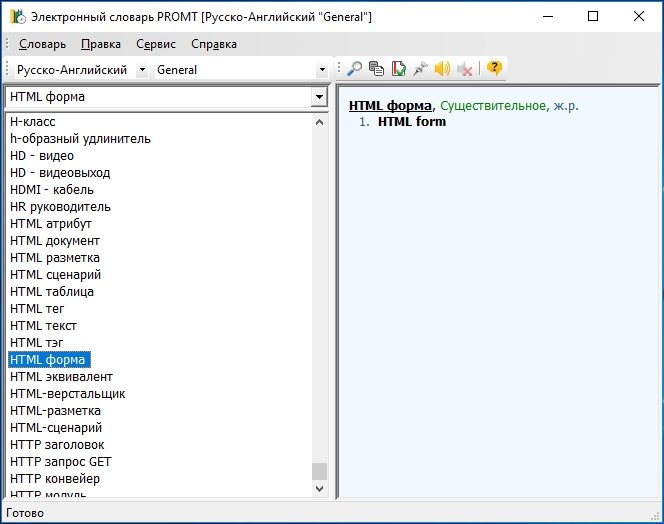Select the HTML атрибут entry
The image size is (664, 524).
tap(51, 224)
